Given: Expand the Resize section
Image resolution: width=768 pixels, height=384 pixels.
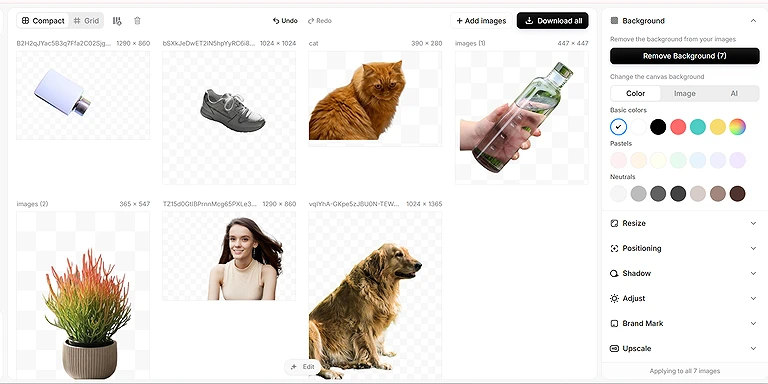Looking at the screenshot, I should [x=685, y=223].
